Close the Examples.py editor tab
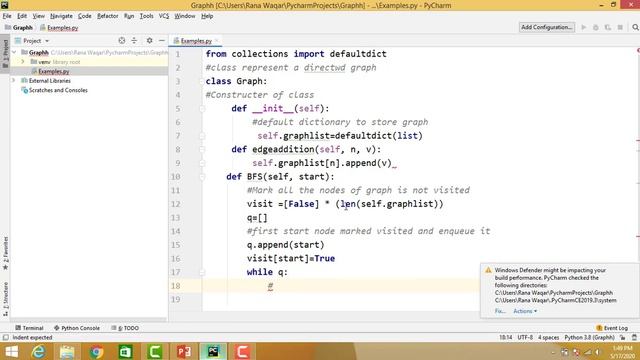 [217, 40]
